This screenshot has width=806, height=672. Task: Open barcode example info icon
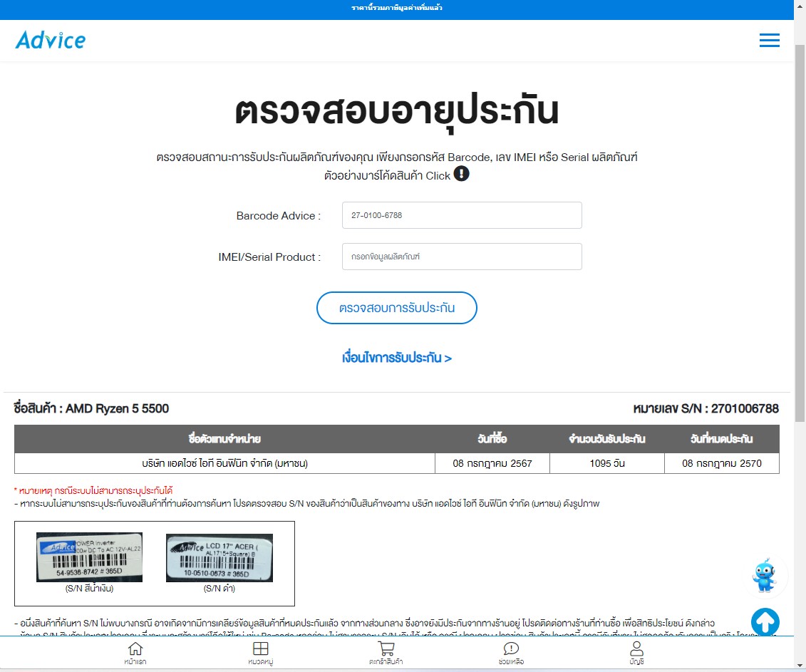click(461, 174)
